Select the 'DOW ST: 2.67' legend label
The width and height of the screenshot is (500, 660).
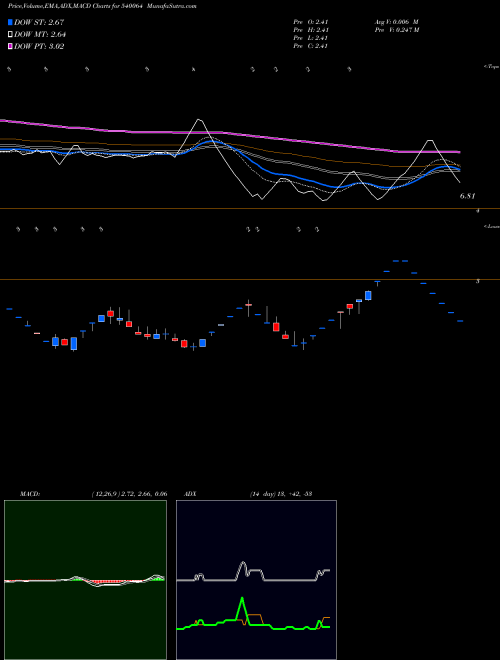39,22
